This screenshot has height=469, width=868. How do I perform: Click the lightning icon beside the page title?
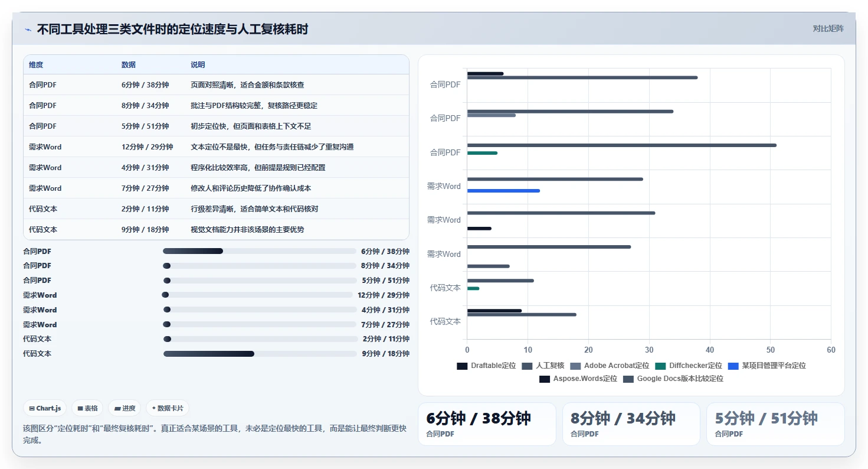click(x=28, y=30)
